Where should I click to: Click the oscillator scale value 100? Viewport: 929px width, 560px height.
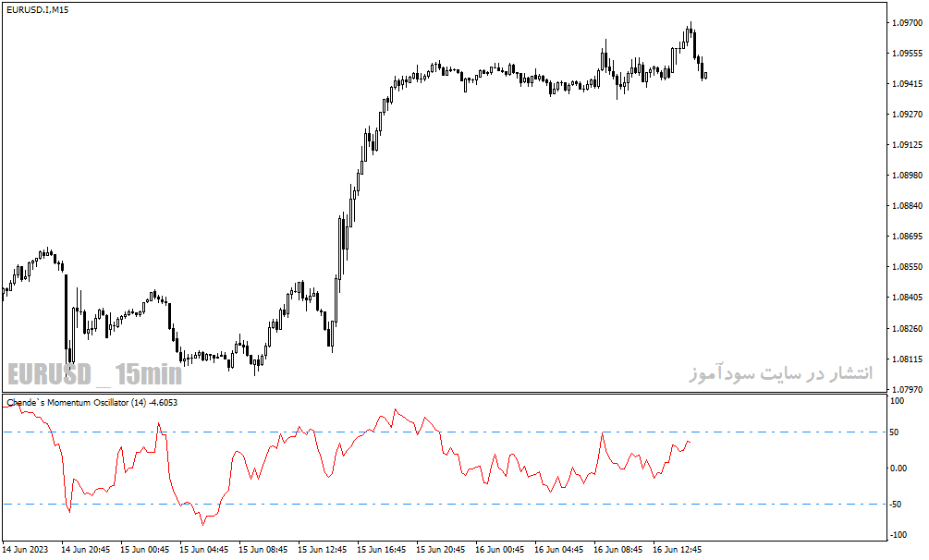[x=898, y=401]
